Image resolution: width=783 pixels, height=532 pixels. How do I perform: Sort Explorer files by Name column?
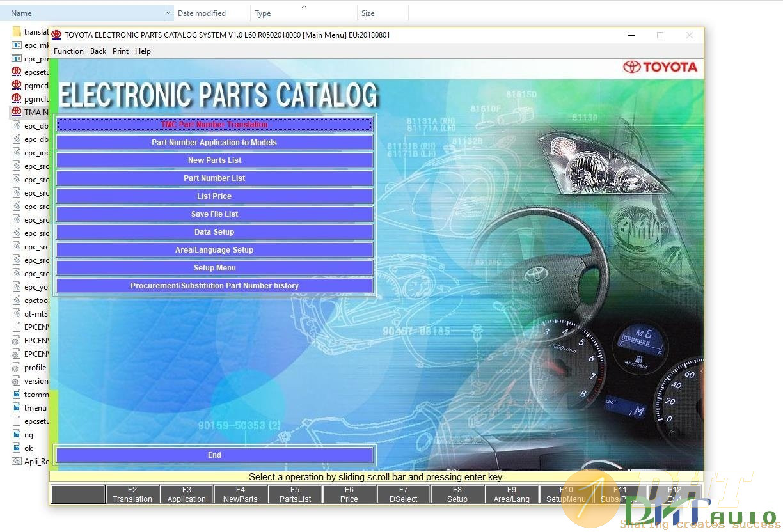click(x=82, y=13)
